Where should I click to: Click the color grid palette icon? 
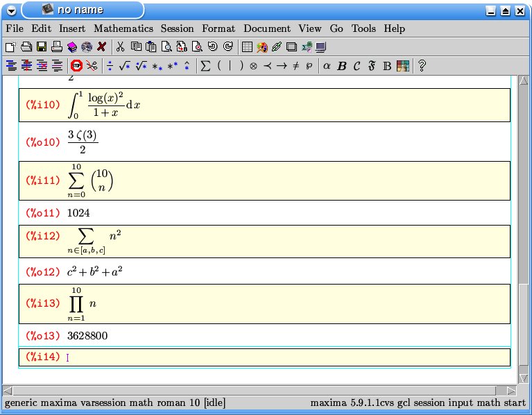pos(403,66)
